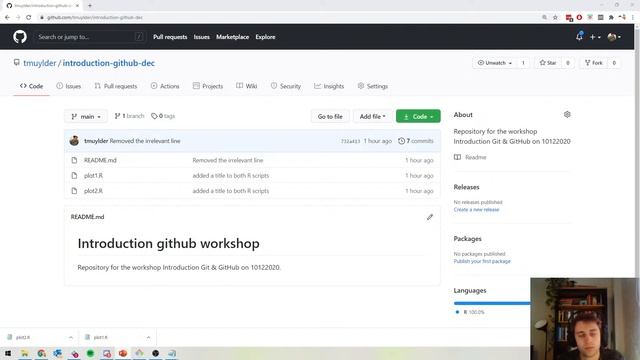Click the browser back arrow
This screenshot has width=640, height=360.
(7, 17)
